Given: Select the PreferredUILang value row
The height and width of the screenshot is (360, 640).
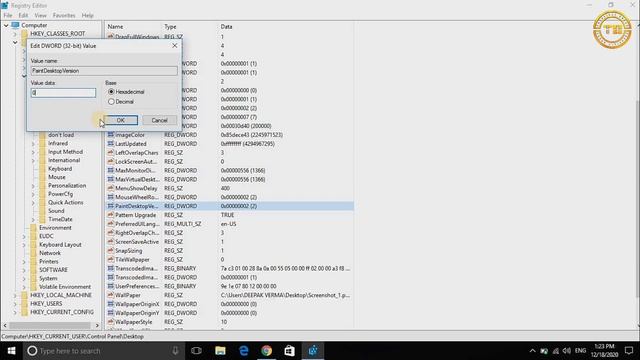Looking at the screenshot, I should click(x=230, y=224).
